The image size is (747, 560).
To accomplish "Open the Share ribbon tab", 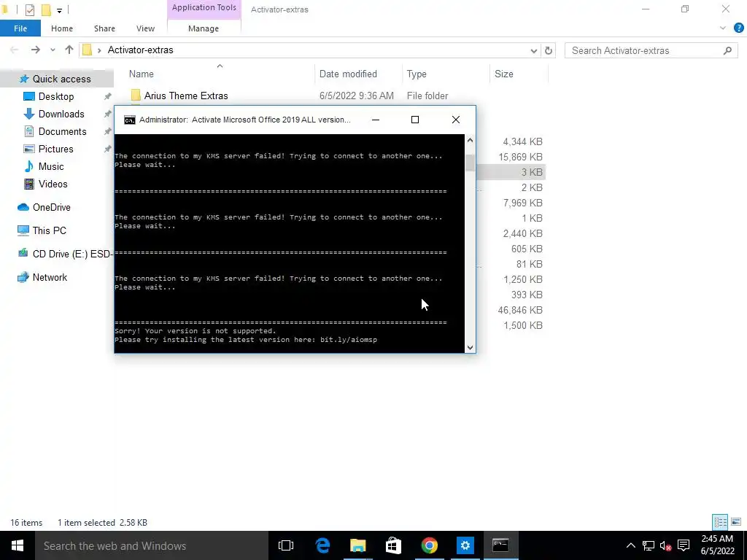I will (x=104, y=28).
